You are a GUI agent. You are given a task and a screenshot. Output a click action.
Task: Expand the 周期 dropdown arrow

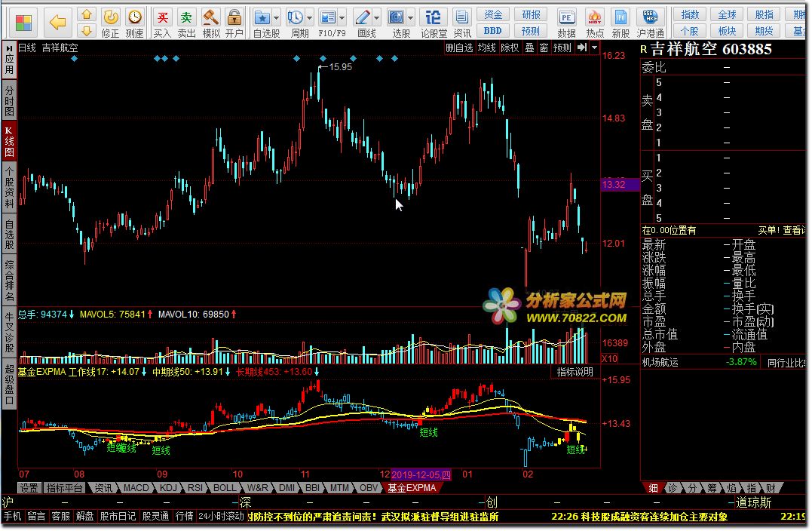[x=309, y=18]
